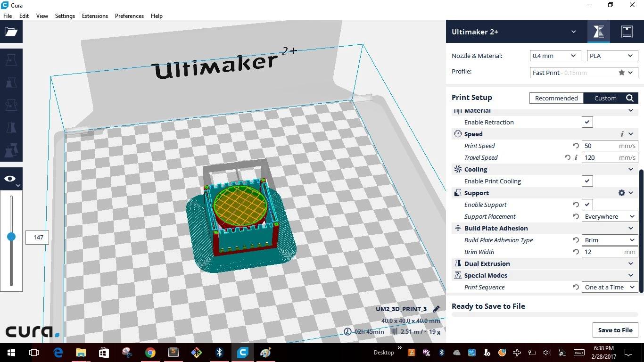The image size is (644, 362).
Task: Switch Print Setup to Recommended mode
Action: (x=556, y=98)
